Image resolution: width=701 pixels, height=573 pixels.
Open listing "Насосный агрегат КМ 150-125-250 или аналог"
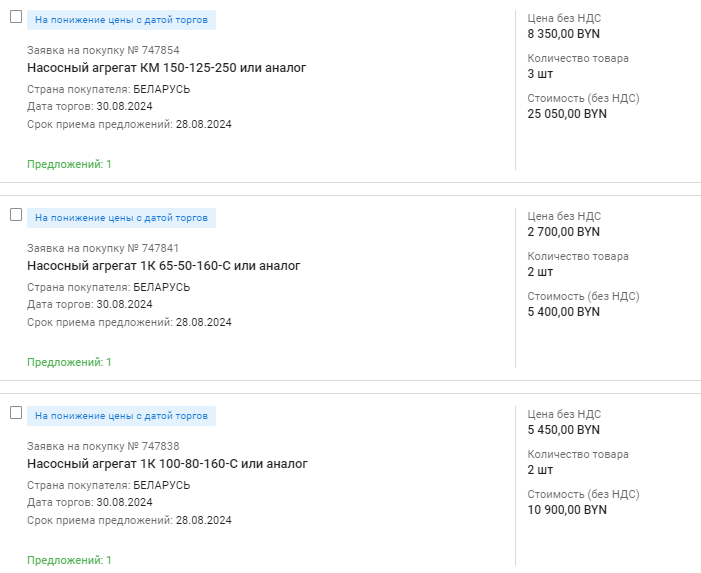click(x=166, y=68)
